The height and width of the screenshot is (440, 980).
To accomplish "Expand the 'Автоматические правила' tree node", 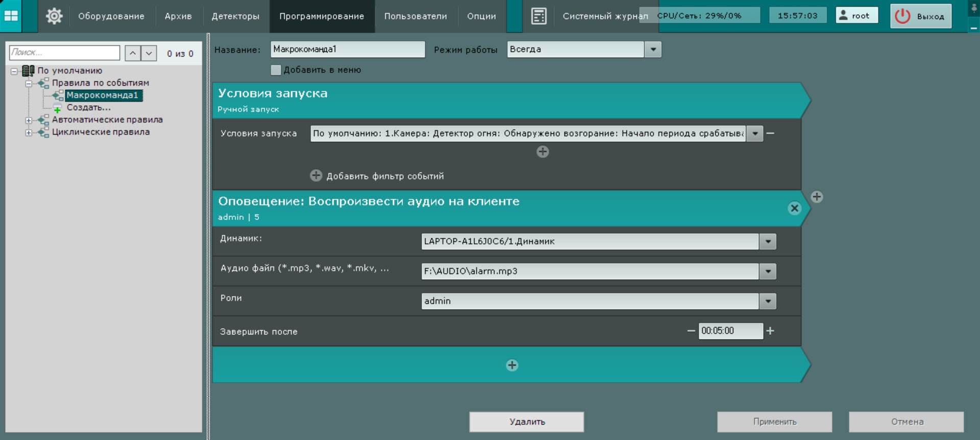I will coord(29,120).
